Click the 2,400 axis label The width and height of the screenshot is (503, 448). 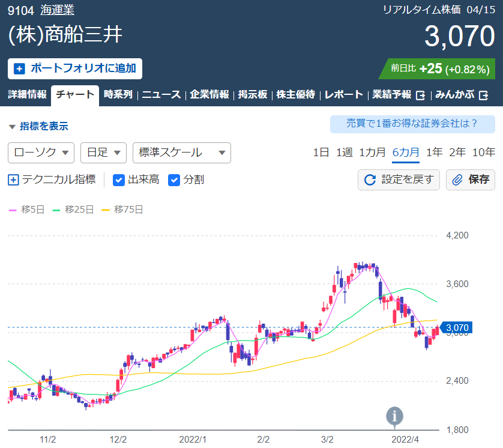pyautogui.click(x=457, y=381)
